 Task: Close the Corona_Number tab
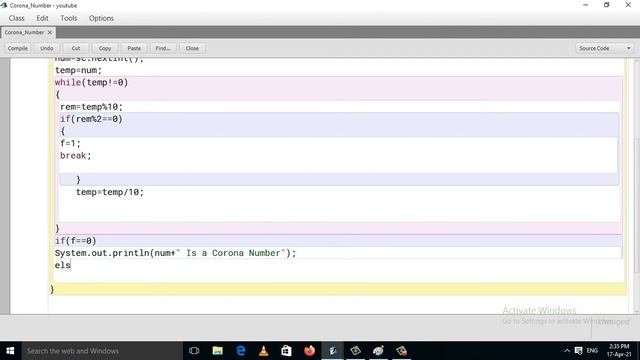(x=50, y=32)
